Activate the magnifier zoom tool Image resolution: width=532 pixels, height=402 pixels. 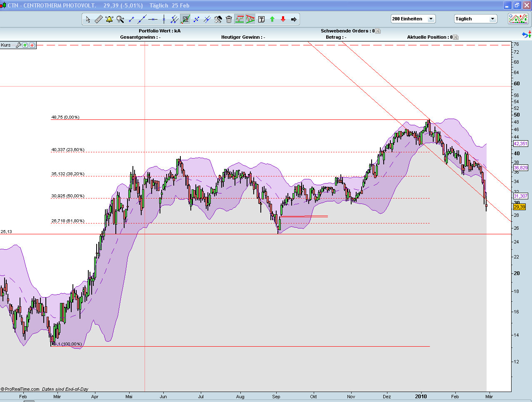tap(120, 19)
